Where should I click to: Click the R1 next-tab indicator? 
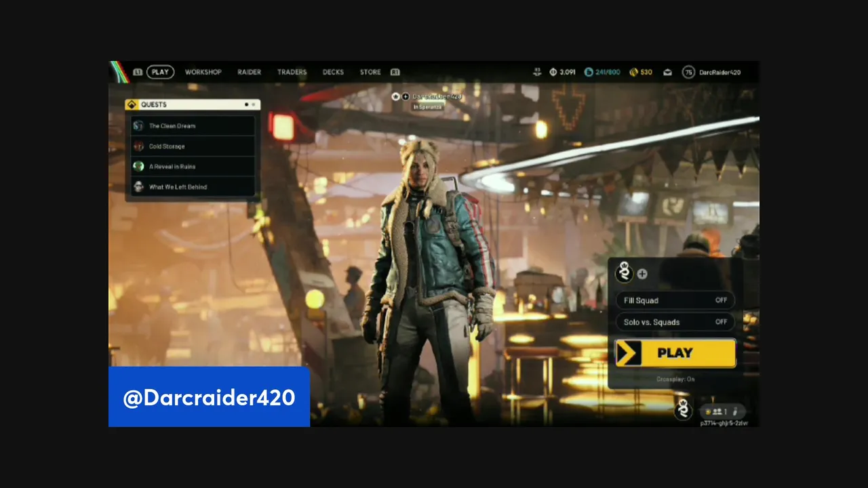(395, 72)
